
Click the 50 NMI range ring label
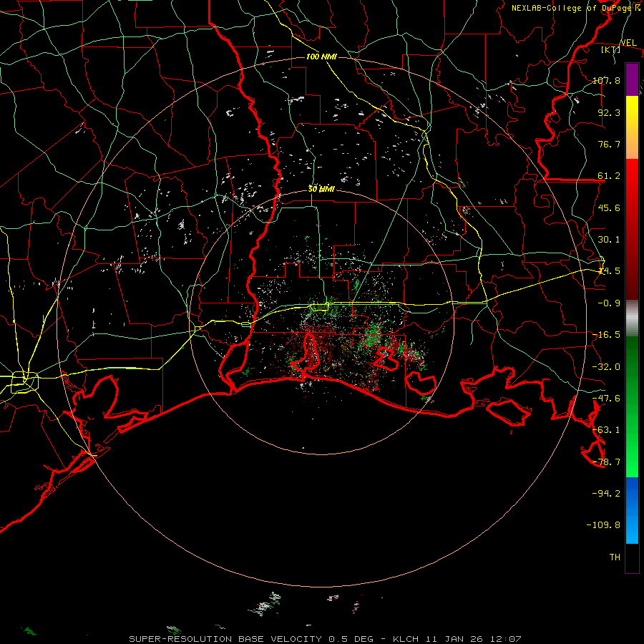(x=321, y=189)
